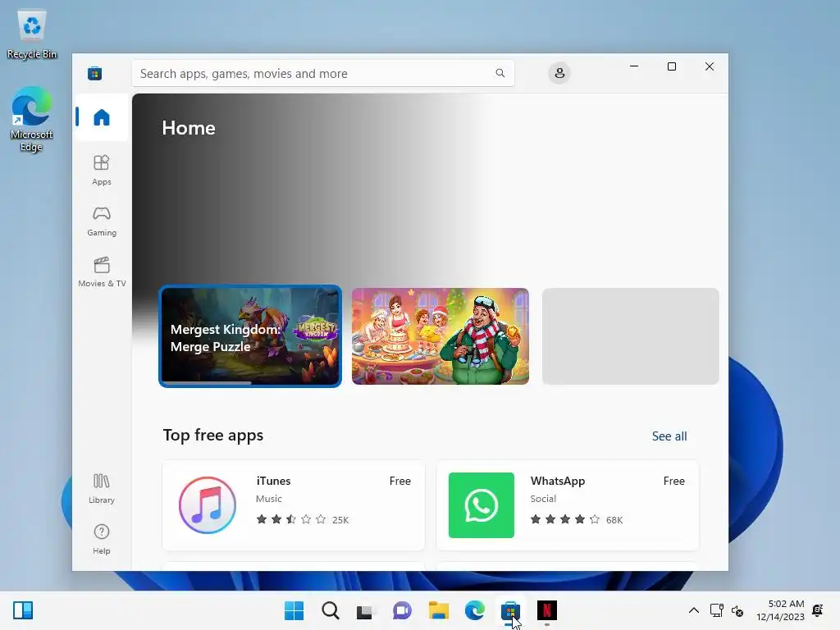Screen dimensions: 840x630
Task: Launch Microsoft Edge from the taskbar
Action: point(475,610)
